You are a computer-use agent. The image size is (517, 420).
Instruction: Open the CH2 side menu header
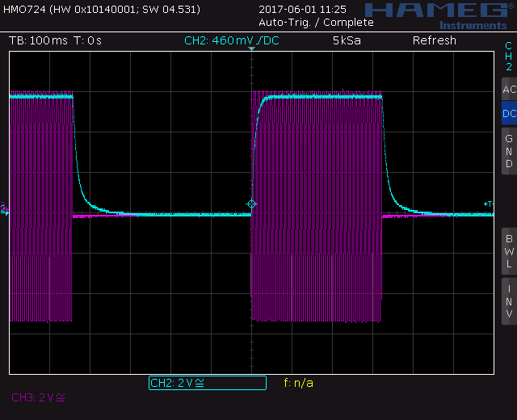coord(508,56)
